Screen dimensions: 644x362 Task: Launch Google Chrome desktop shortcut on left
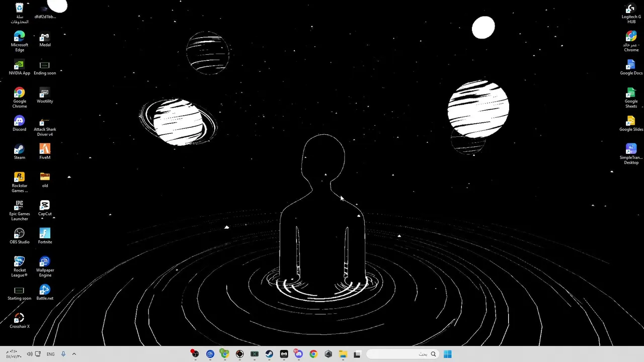click(19, 99)
